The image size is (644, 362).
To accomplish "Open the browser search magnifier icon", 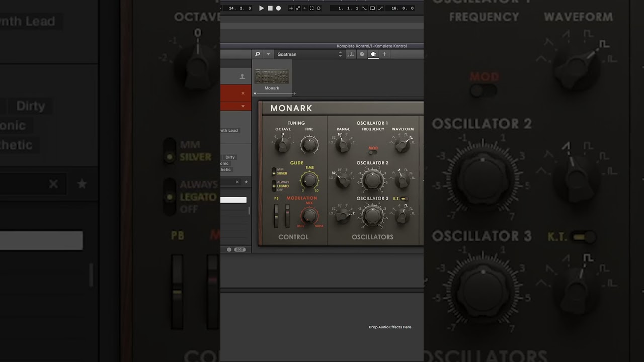I will coord(258,54).
